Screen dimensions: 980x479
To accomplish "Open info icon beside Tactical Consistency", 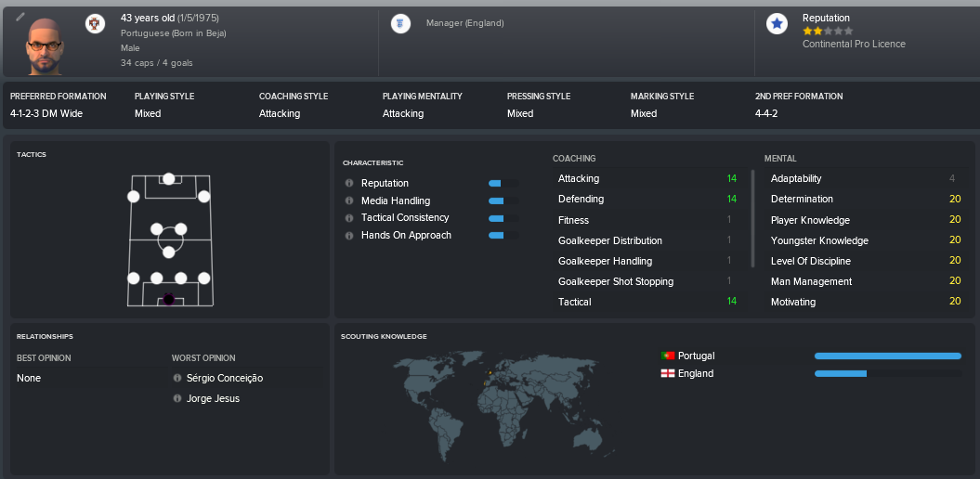I will (349, 218).
